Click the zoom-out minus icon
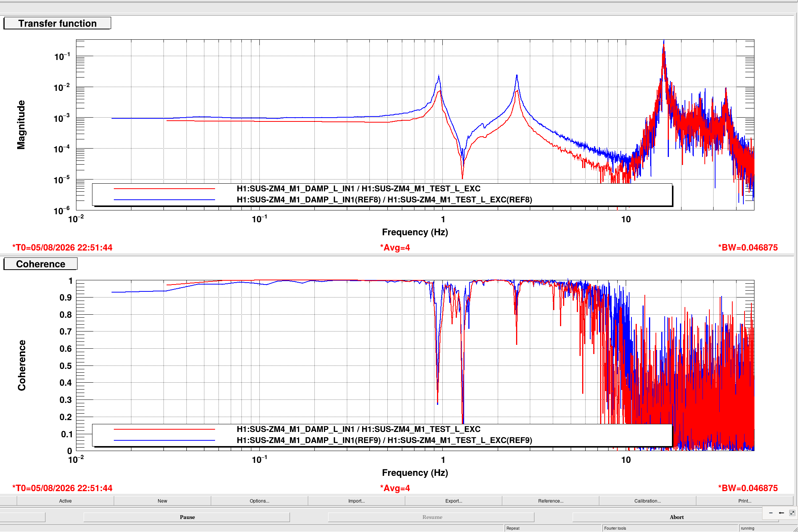 coord(771,513)
